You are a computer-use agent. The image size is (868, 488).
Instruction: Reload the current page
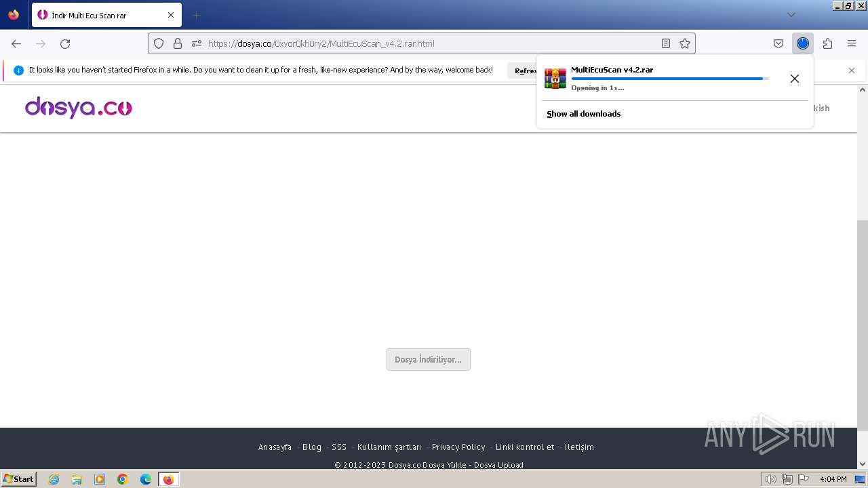[65, 43]
